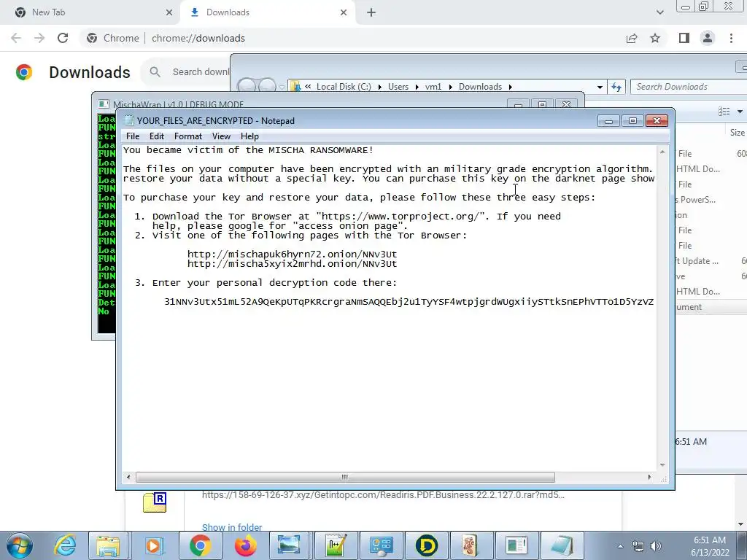Open the File Explorer taskbar icon
Viewport: 747px width, 560px height.
click(x=109, y=545)
